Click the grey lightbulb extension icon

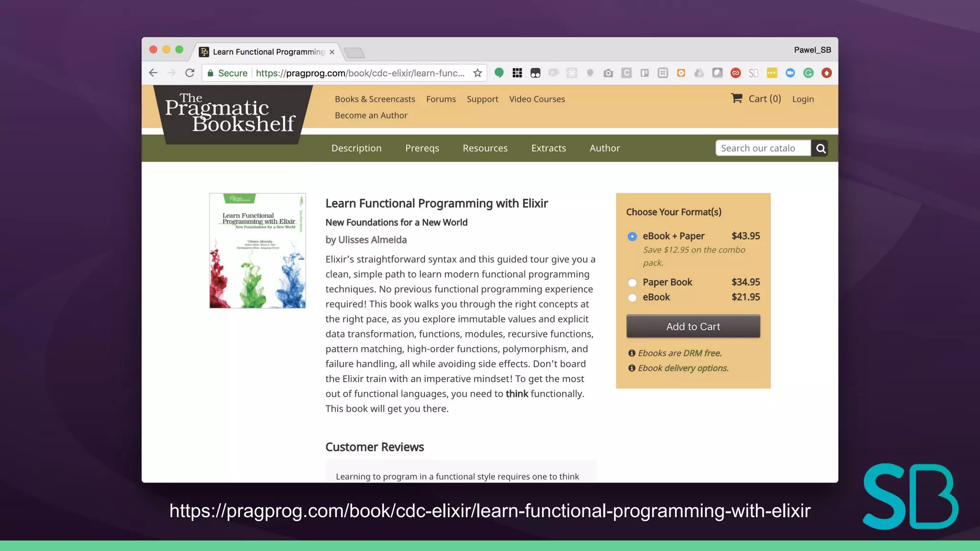590,73
